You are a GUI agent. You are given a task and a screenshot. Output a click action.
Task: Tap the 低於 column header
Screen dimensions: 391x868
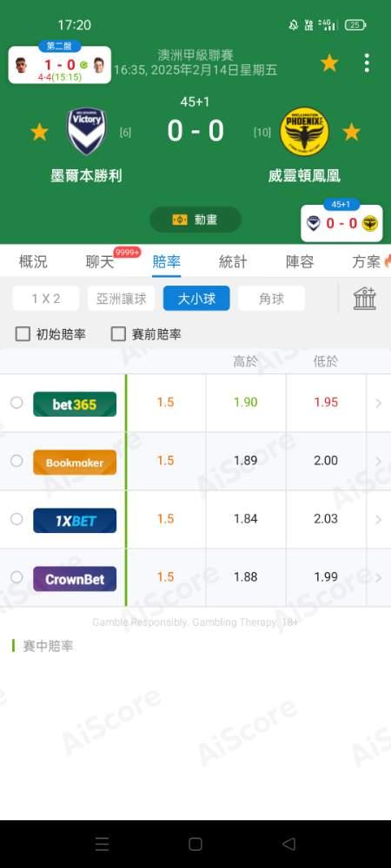coord(326,362)
